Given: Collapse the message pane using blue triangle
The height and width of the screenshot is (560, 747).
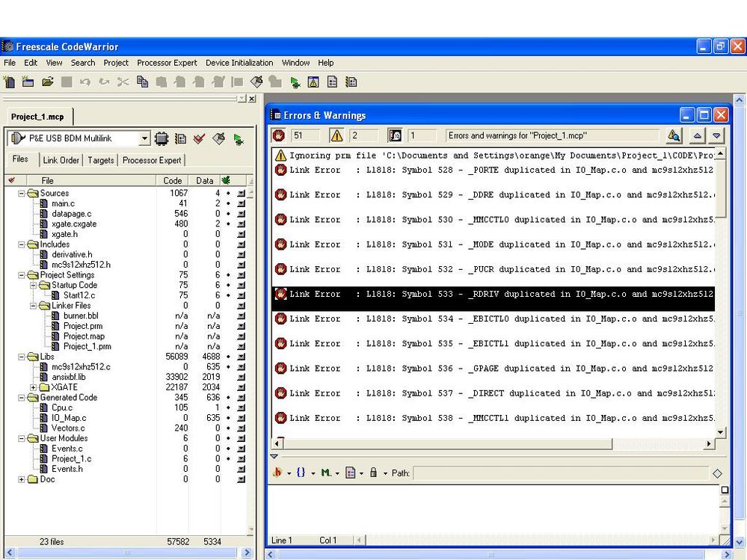Looking at the screenshot, I should 274,456.
